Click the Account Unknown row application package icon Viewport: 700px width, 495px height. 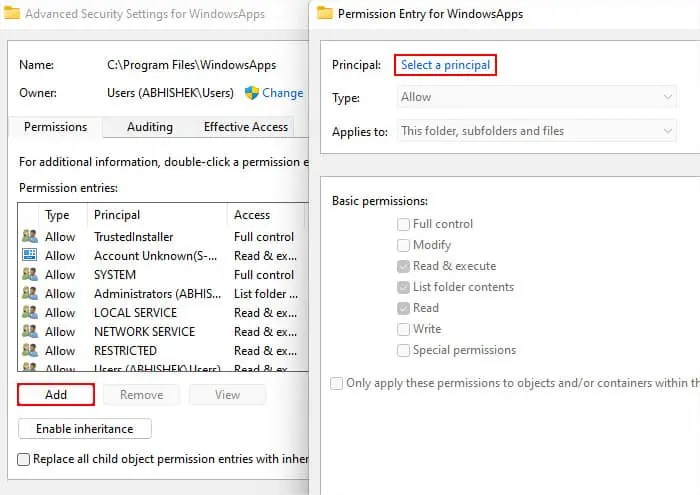click(x=30, y=255)
